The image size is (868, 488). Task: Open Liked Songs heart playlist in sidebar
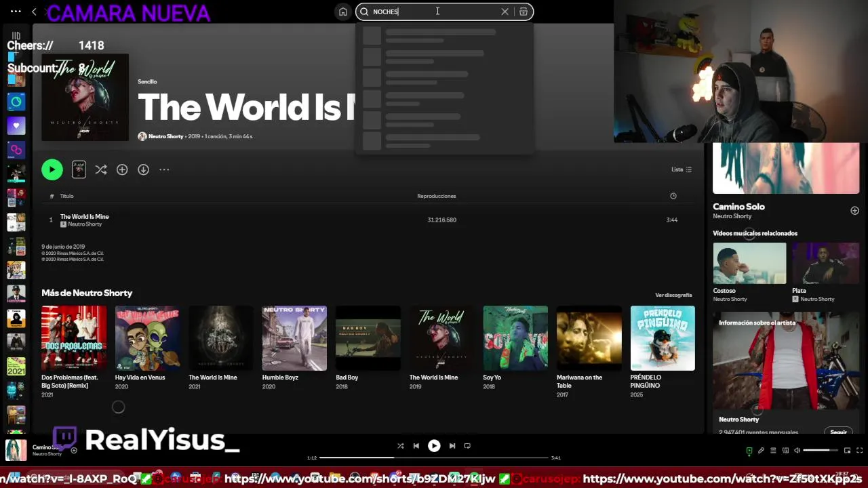click(16, 125)
